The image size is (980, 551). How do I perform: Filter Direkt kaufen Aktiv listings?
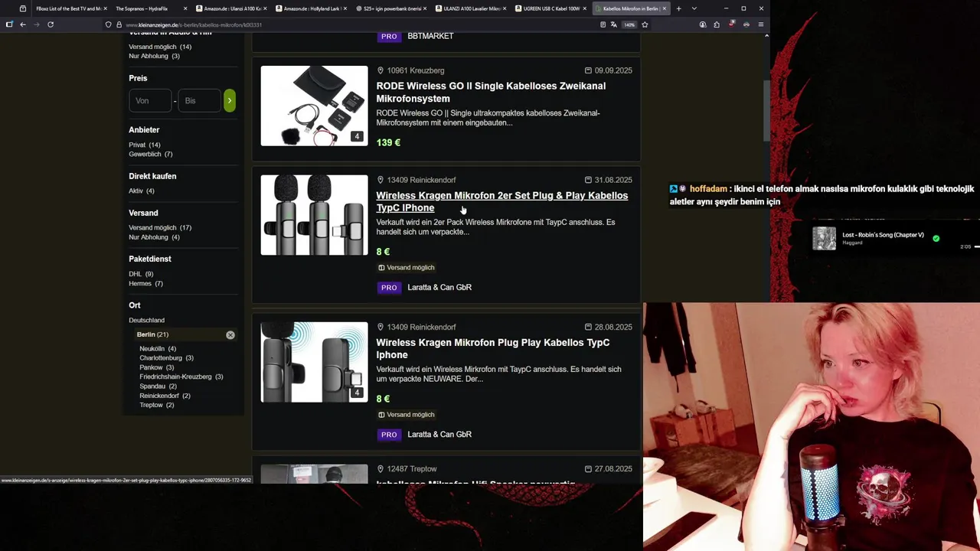pyautogui.click(x=142, y=191)
